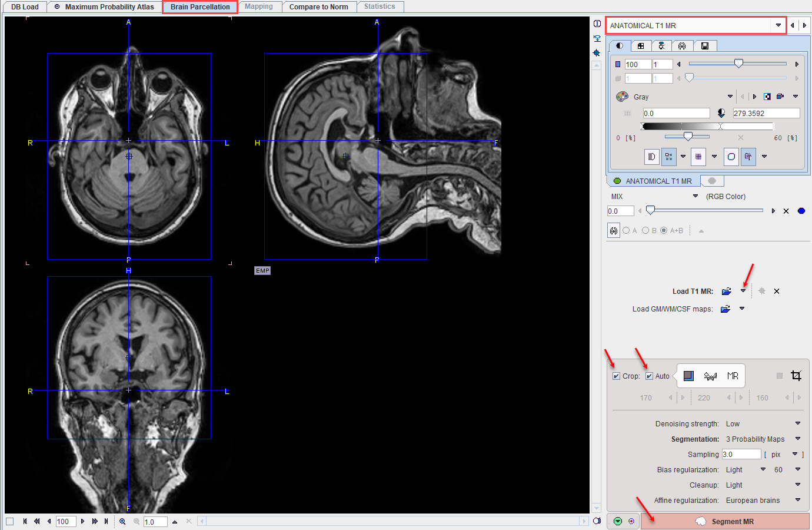Click the blue crosshair icon on the side strip
This screenshot has height=530, width=812.
click(597, 52)
